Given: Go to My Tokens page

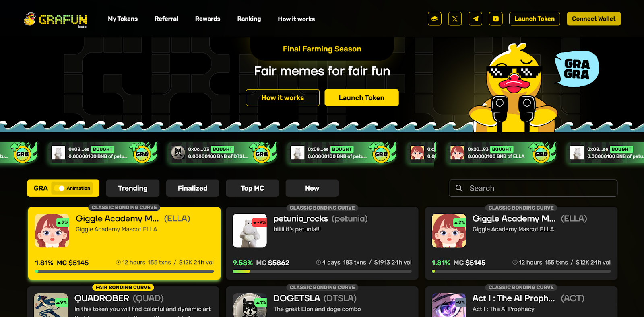Looking at the screenshot, I should click(x=123, y=19).
